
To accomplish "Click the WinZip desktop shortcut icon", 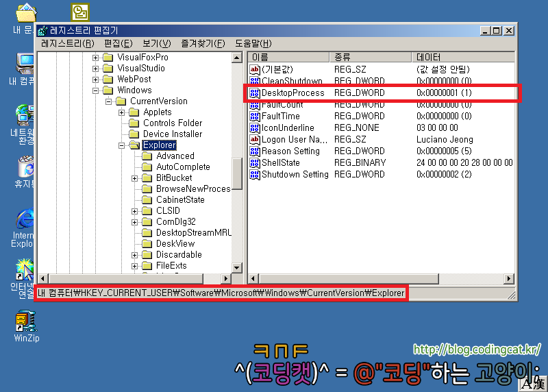I will [x=26, y=321].
